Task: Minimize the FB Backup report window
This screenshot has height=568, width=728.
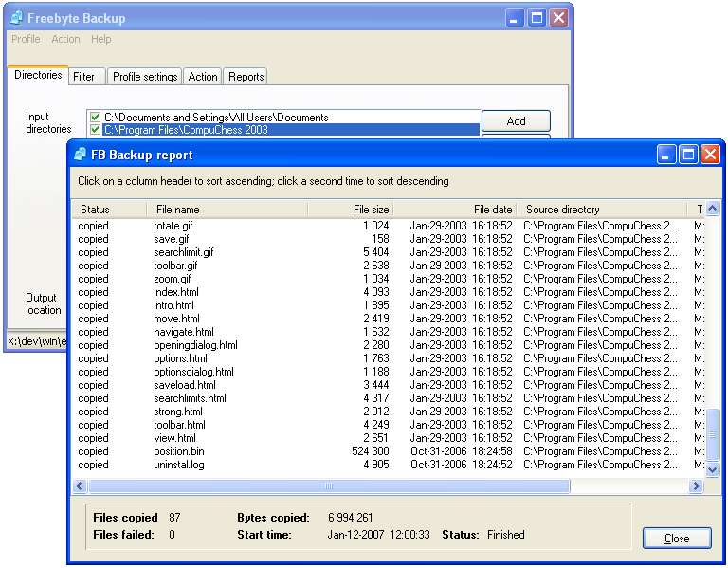Action: coord(667,155)
